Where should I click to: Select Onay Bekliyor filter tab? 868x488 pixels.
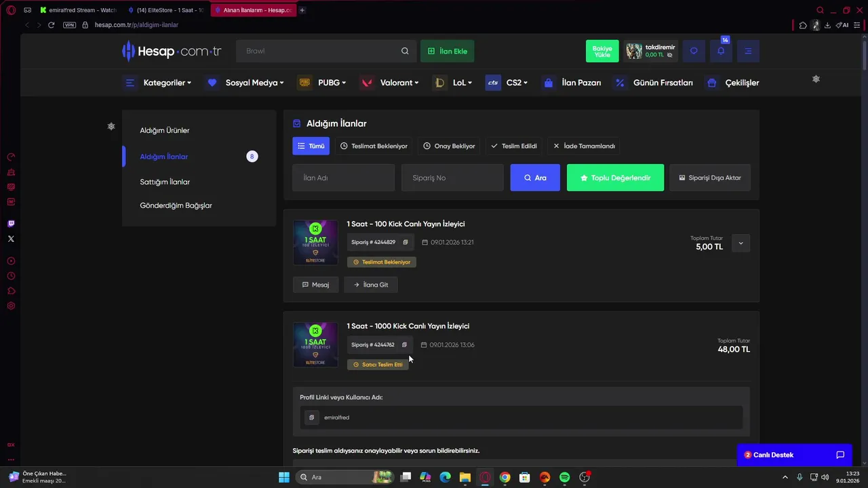coord(449,146)
